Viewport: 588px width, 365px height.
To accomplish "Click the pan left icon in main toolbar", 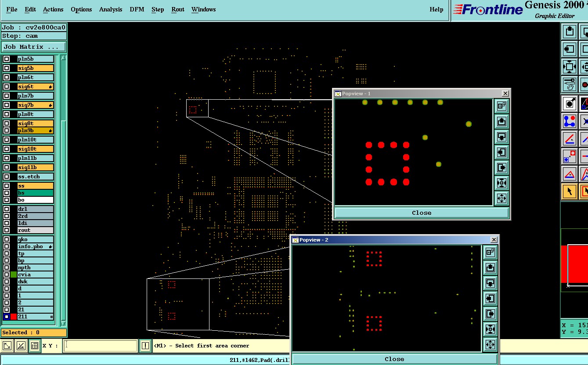I will click(570, 49).
